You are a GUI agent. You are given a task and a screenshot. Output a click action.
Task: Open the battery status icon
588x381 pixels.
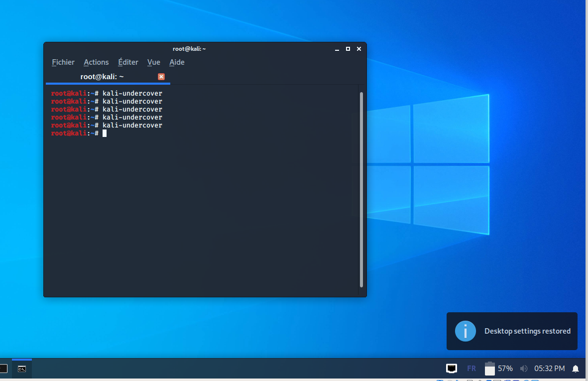point(490,369)
